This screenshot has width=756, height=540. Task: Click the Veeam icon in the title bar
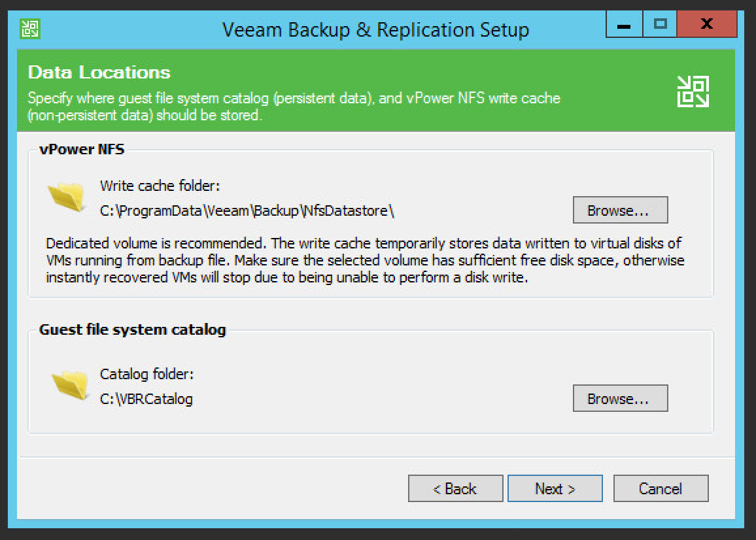click(x=30, y=28)
